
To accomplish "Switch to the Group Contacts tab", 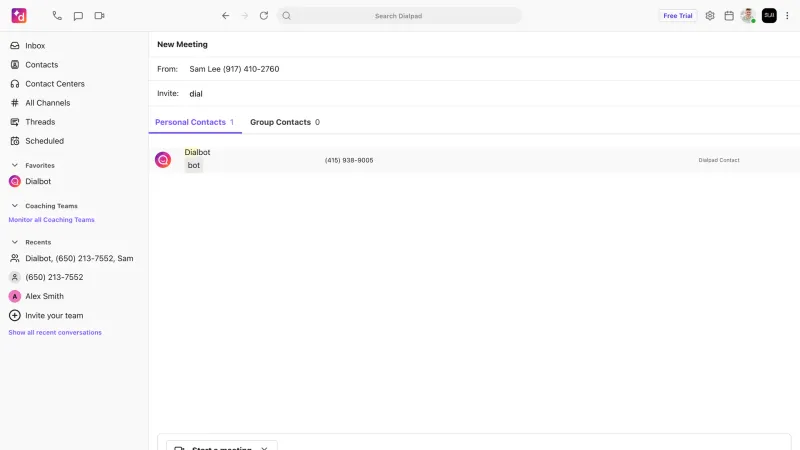I will (x=285, y=122).
